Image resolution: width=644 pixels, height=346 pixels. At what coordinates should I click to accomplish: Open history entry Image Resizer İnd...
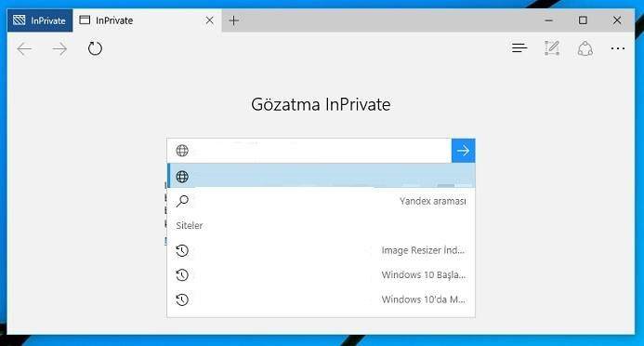tap(322, 250)
